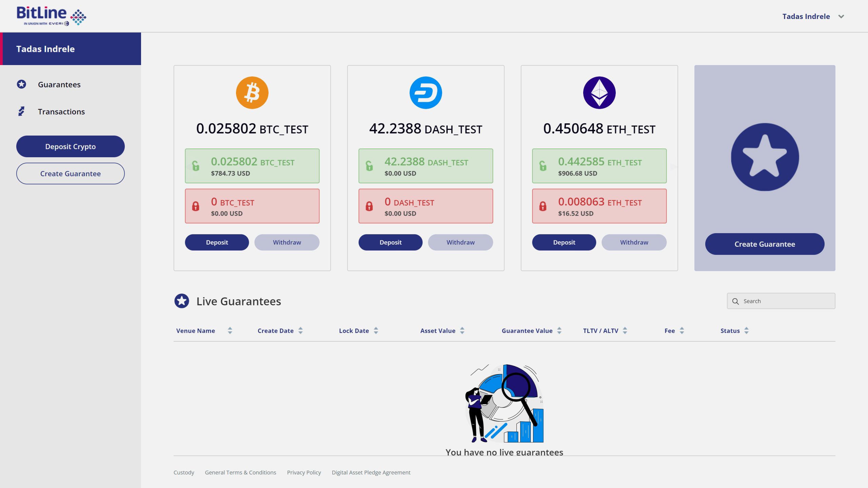Sort table by Venue Name

[x=230, y=330]
